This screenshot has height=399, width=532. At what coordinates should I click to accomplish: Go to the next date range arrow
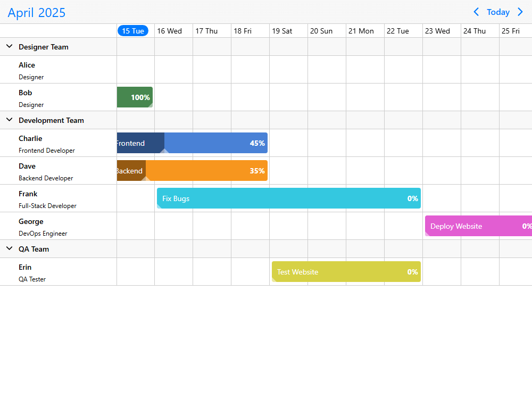pyautogui.click(x=520, y=12)
